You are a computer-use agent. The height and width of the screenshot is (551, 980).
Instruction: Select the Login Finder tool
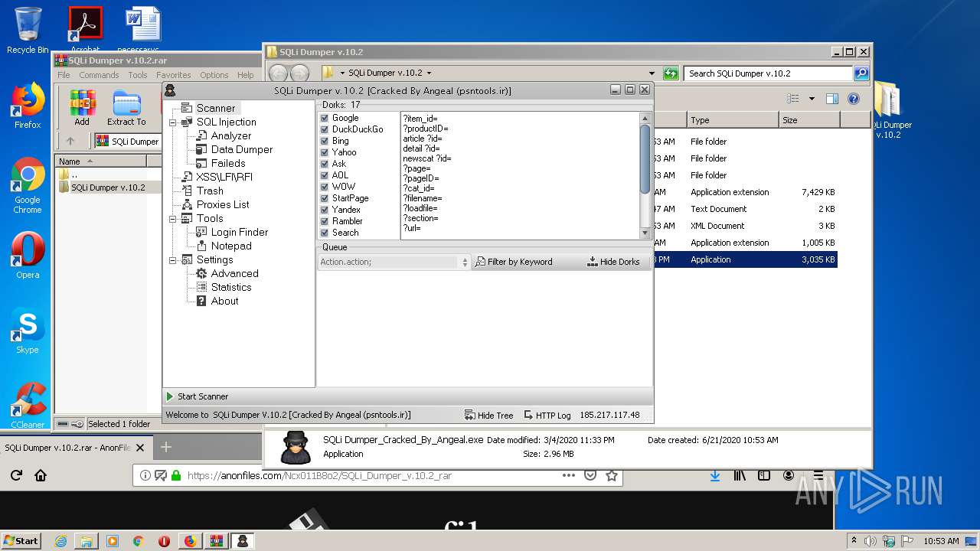pyautogui.click(x=239, y=232)
